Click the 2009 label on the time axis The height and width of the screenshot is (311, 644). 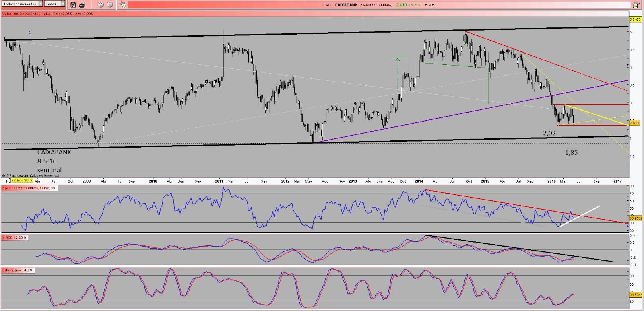click(x=87, y=181)
